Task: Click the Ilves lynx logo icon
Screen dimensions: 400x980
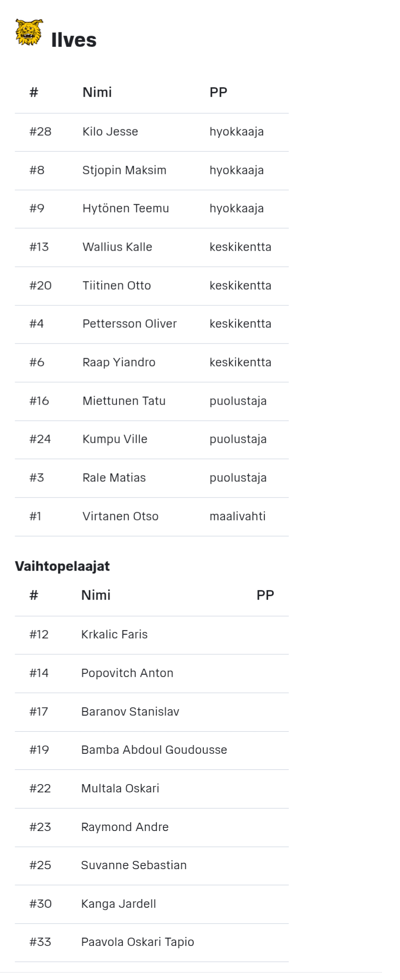Action: click(x=29, y=33)
